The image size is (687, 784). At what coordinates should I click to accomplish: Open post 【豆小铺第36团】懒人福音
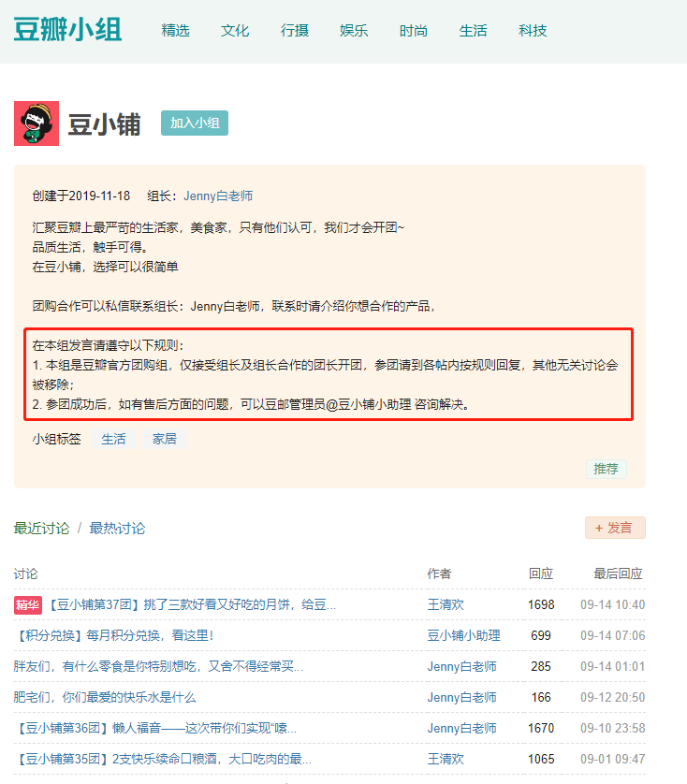point(155,729)
